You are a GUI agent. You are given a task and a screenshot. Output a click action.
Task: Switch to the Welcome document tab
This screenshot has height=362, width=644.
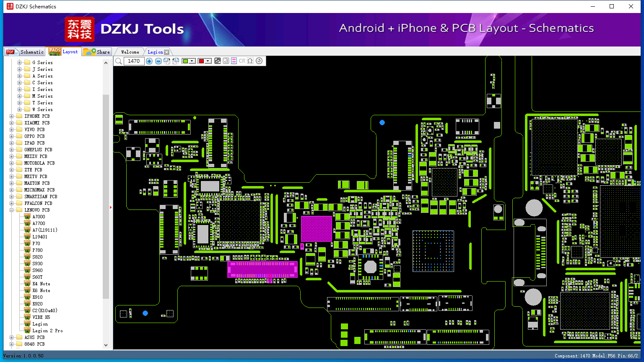pos(130,52)
